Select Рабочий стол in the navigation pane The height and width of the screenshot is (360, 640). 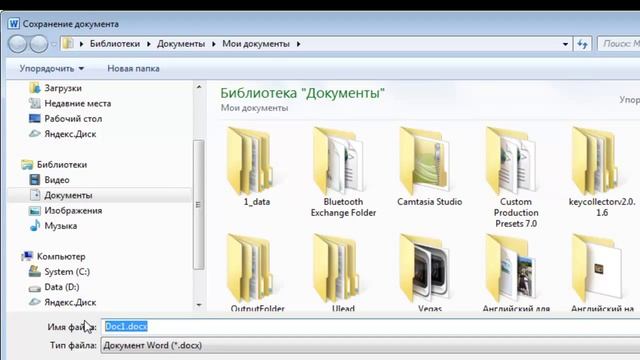click(x=65, y=118)
